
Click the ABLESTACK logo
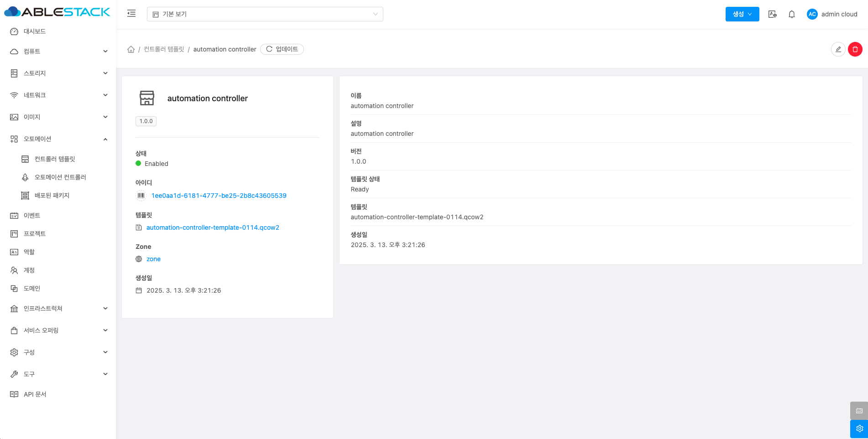pos(57,12)
